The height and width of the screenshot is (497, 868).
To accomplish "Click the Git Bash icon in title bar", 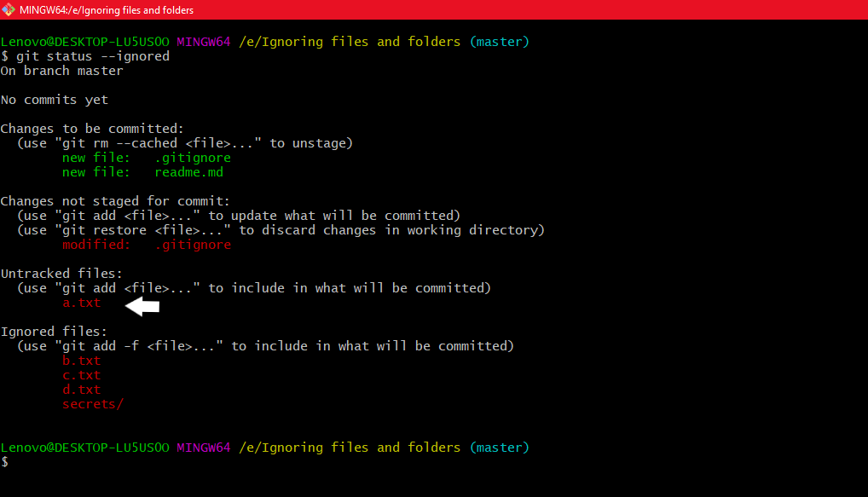I will tap(9, 9).
